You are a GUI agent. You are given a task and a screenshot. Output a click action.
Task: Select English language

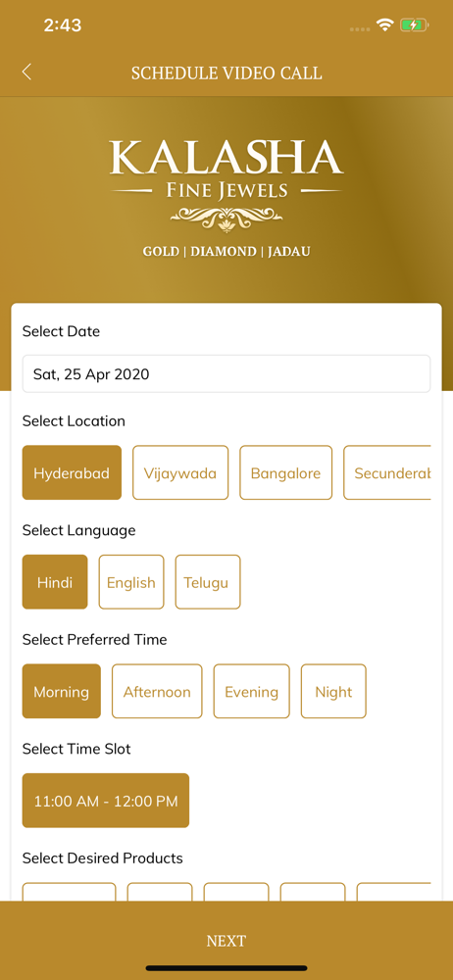[x=131, y=582]
